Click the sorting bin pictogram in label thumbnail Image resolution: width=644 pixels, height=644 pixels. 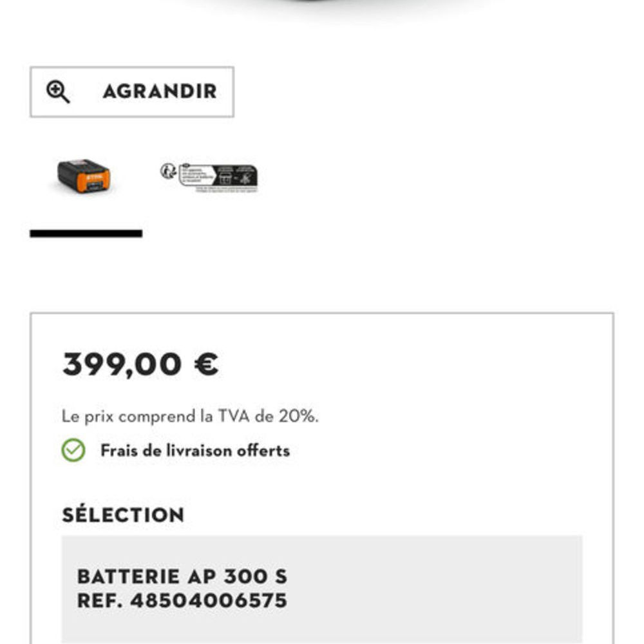point(225,178)
